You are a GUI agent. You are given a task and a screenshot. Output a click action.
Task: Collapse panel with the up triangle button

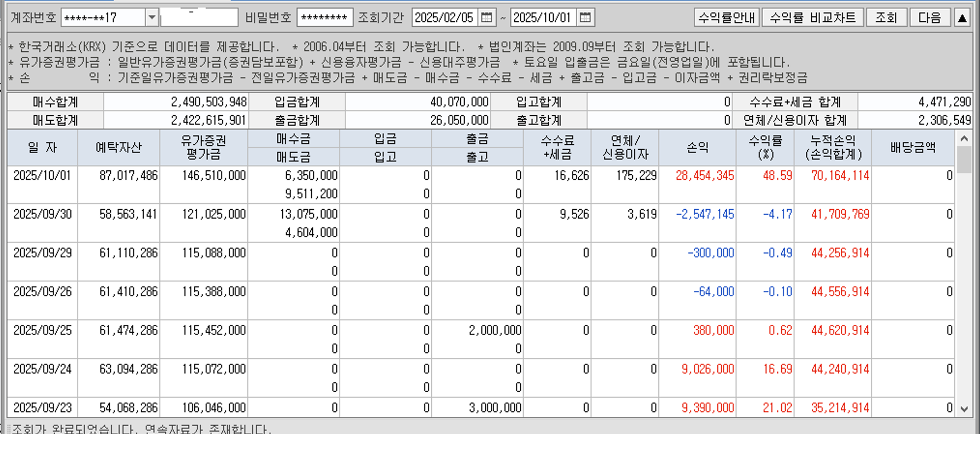tap(962, 17)
